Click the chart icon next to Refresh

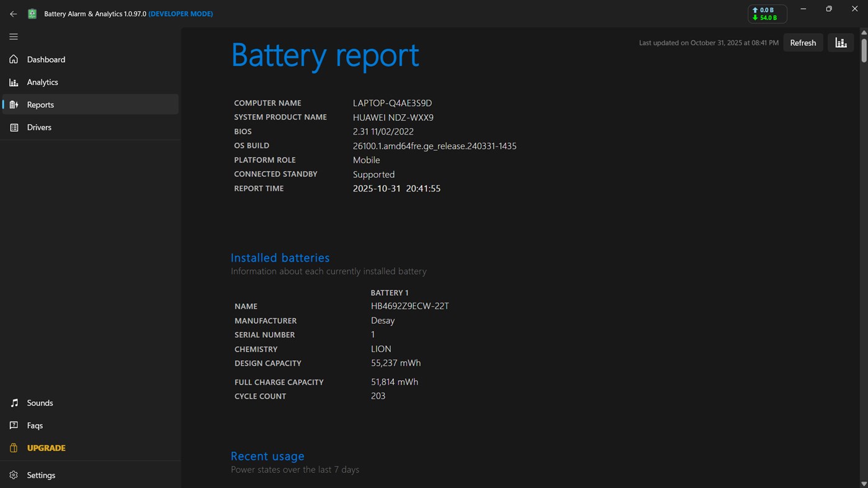[841, 42]
